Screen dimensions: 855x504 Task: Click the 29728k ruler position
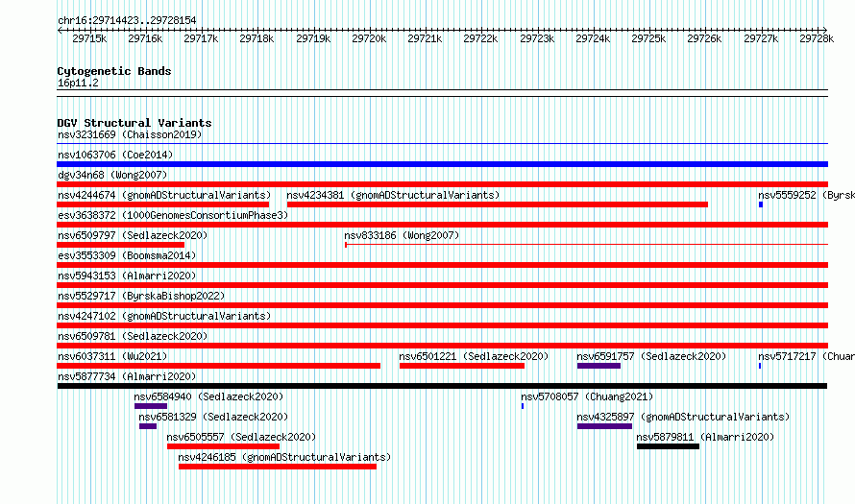[x=817, y=38]
